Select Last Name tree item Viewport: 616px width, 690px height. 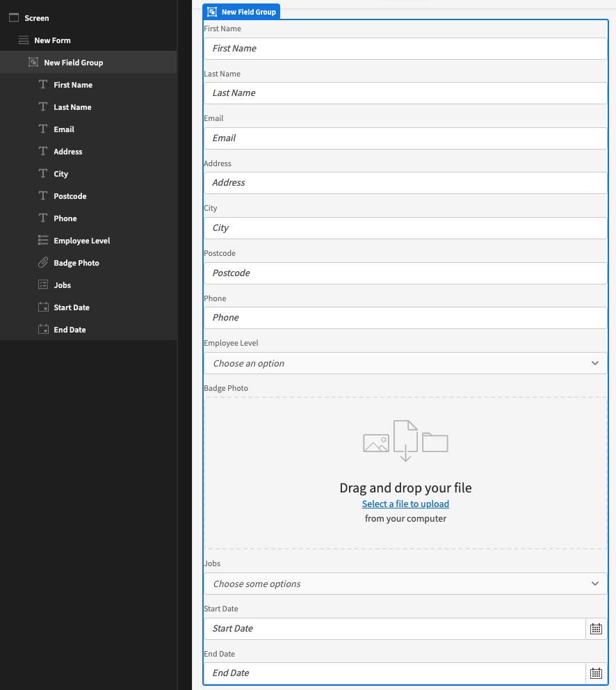[88, 107]
